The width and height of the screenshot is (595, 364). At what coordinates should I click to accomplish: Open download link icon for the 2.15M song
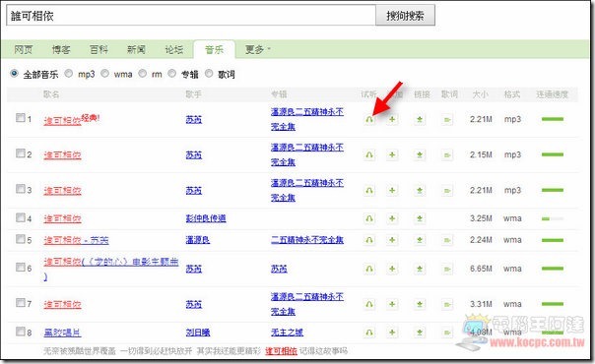pyautogui.click(x=420, y=154)
